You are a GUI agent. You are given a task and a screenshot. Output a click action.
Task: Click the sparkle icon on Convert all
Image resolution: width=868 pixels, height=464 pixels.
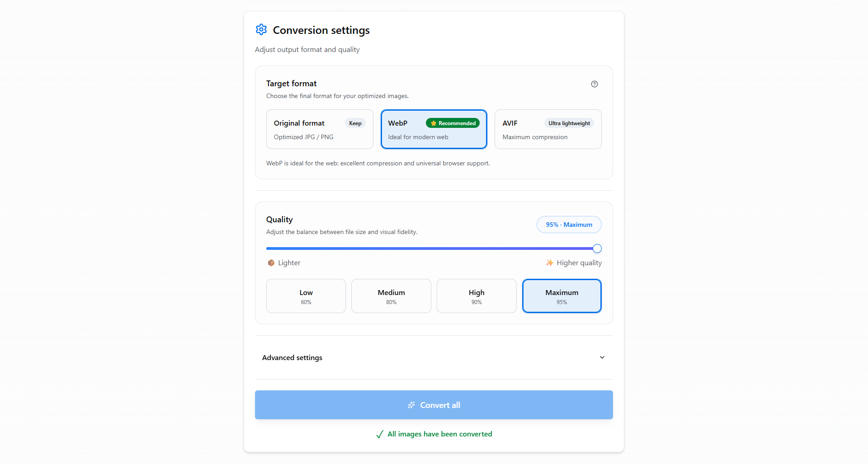coord(411,405)
